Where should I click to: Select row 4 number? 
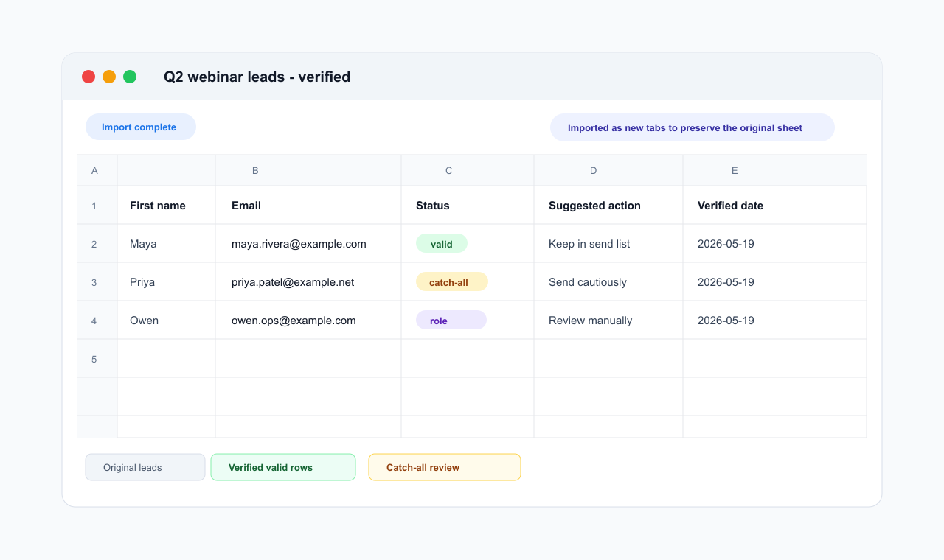(97, 321)
